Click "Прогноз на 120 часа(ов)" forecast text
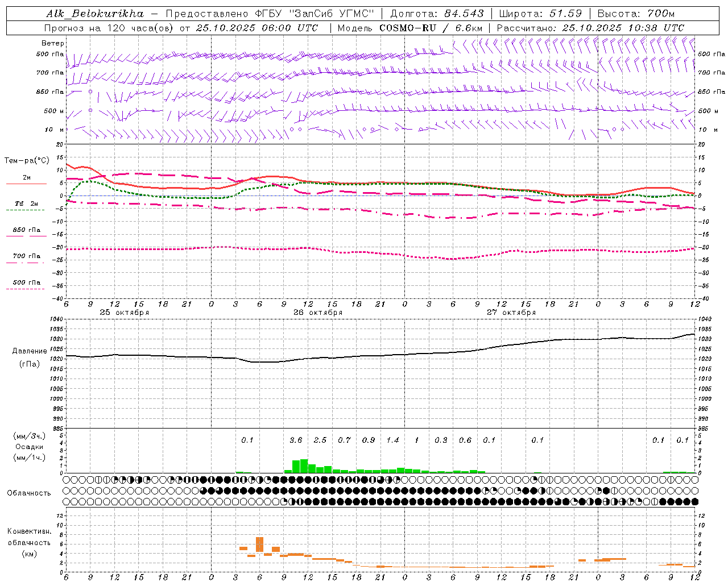 [109, 27]
